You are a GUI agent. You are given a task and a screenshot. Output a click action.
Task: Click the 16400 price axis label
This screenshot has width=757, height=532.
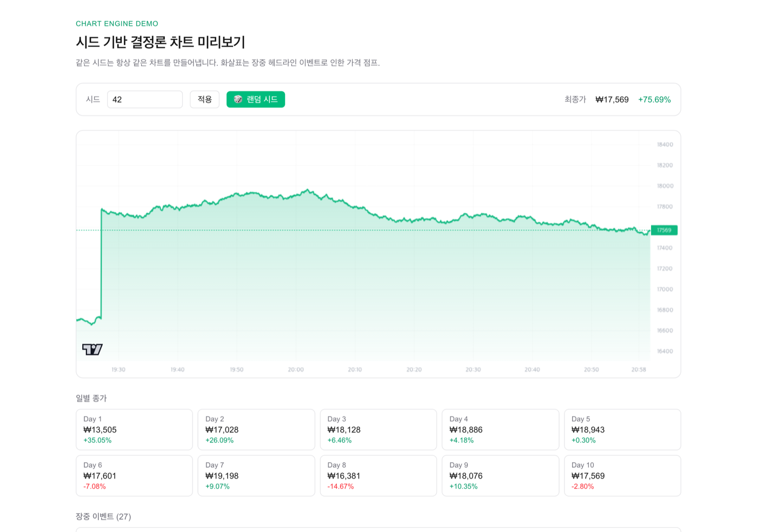point(665,351)
